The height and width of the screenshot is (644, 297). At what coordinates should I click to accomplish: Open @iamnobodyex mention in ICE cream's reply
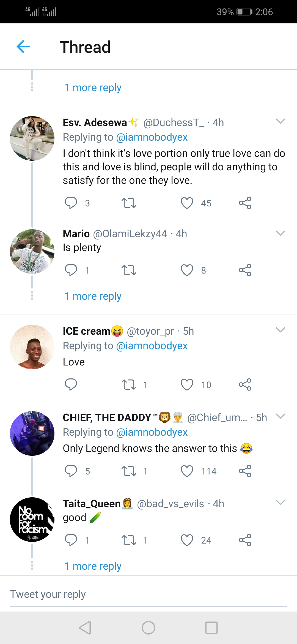pyautogui.click(x=152, y=346)
